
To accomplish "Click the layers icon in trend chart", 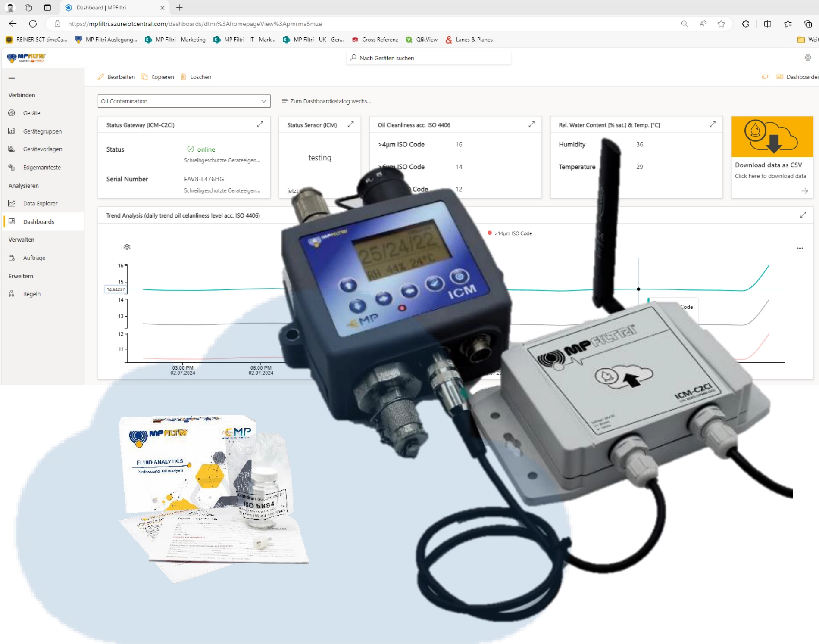I will (x=127, y=247).
